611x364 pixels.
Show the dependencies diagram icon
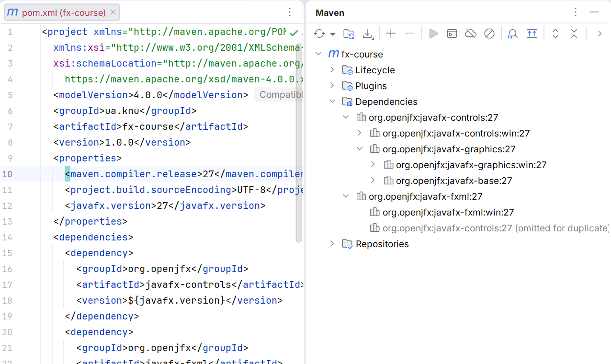[x=532, y=34]
